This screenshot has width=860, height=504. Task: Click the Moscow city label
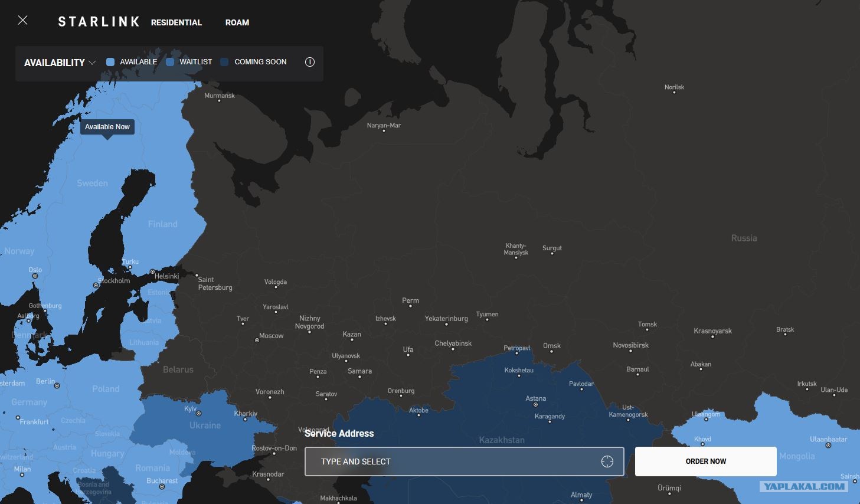click(x=272, y=336)
